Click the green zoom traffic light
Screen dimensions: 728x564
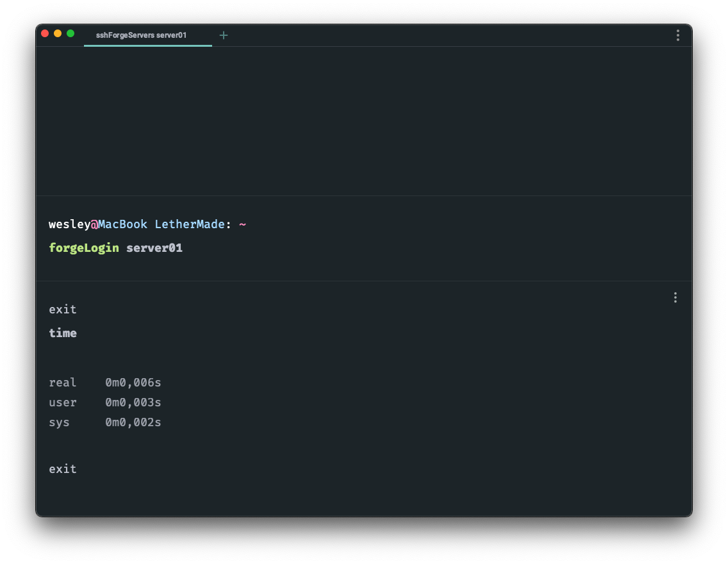coord(71,33)
